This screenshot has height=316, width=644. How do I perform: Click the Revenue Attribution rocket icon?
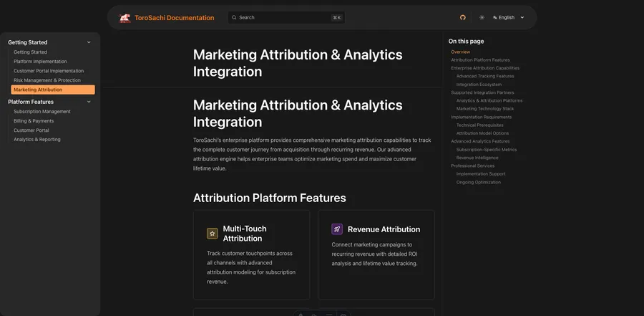point(337,229)
